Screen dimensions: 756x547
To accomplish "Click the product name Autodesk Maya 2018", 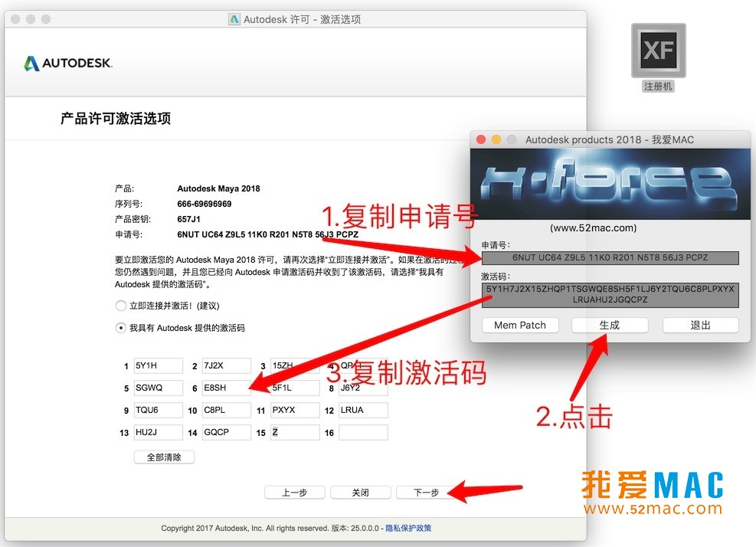I will coord(218,188).
